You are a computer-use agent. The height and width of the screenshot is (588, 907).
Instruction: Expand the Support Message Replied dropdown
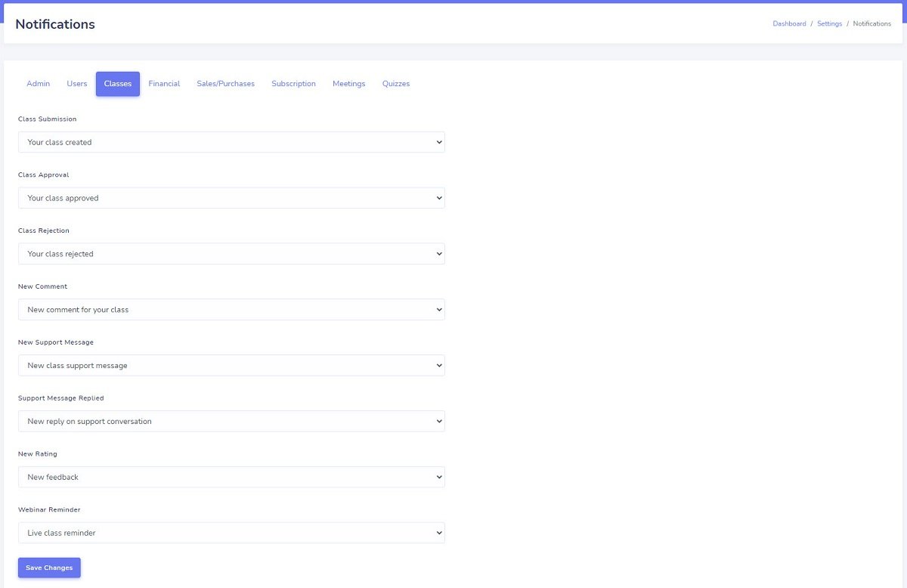click(231, 422)
